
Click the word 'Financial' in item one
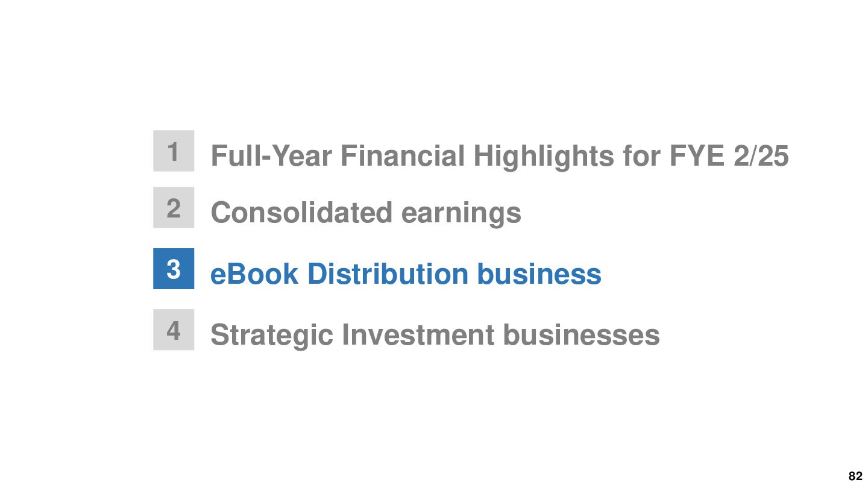click(403, 156)
